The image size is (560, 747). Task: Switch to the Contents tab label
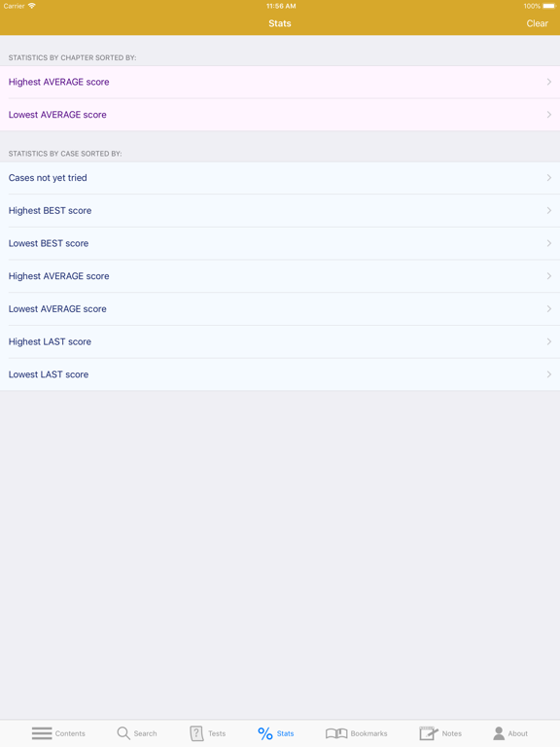tap(70, 733)
